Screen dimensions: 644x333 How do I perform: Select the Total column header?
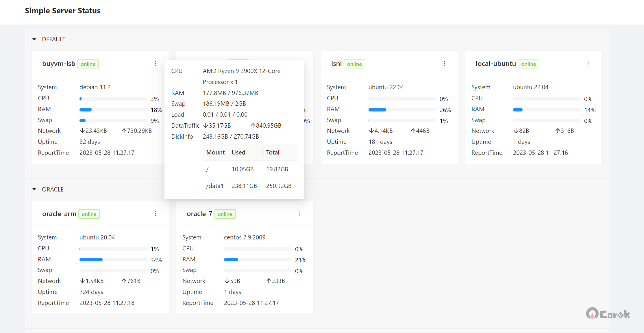click(273, 152)
